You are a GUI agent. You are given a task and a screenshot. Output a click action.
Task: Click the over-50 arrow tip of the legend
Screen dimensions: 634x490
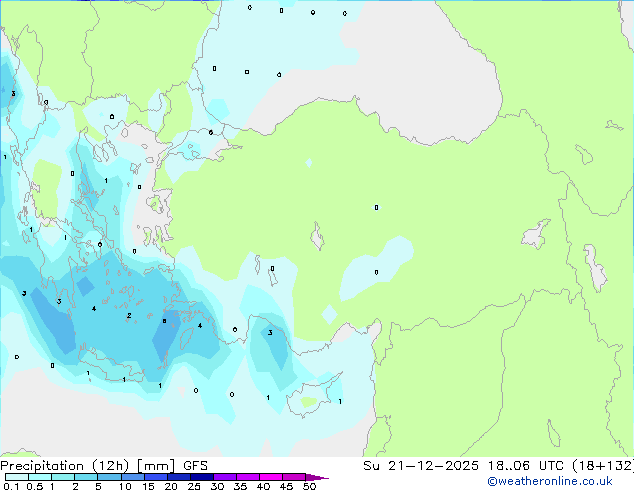click(317, 477)
